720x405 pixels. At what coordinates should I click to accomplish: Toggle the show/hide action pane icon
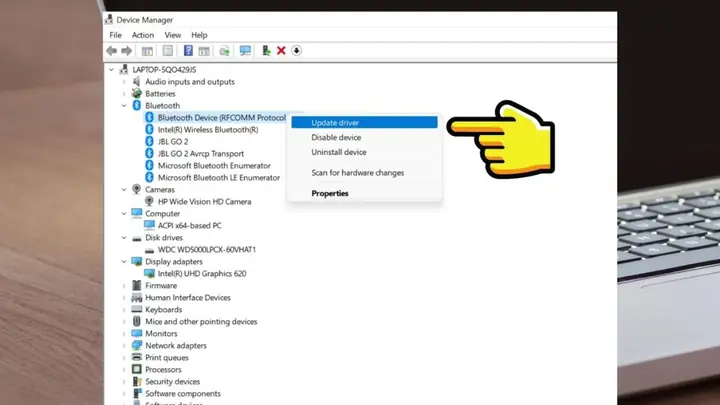(x=204, y=51)
